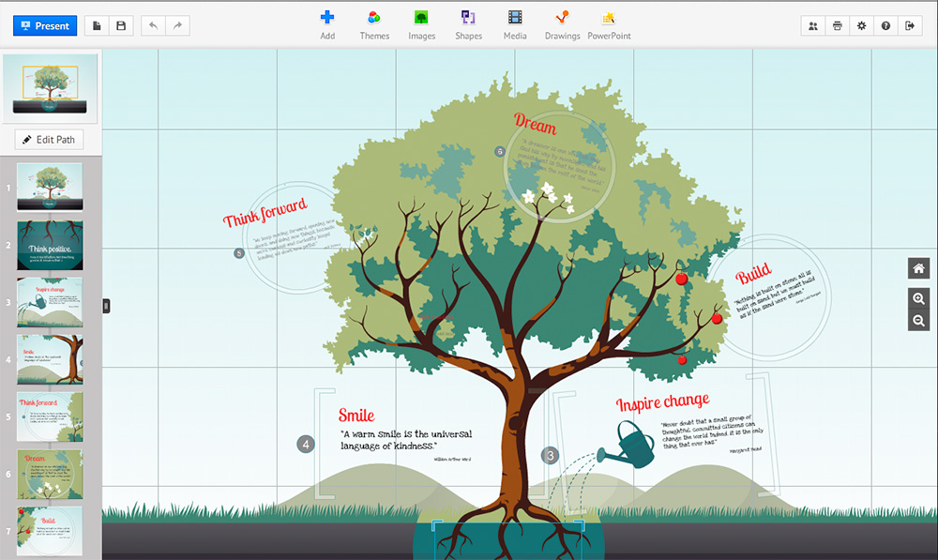Undo the last action
938x560 pixels.
tap(154, 25)
